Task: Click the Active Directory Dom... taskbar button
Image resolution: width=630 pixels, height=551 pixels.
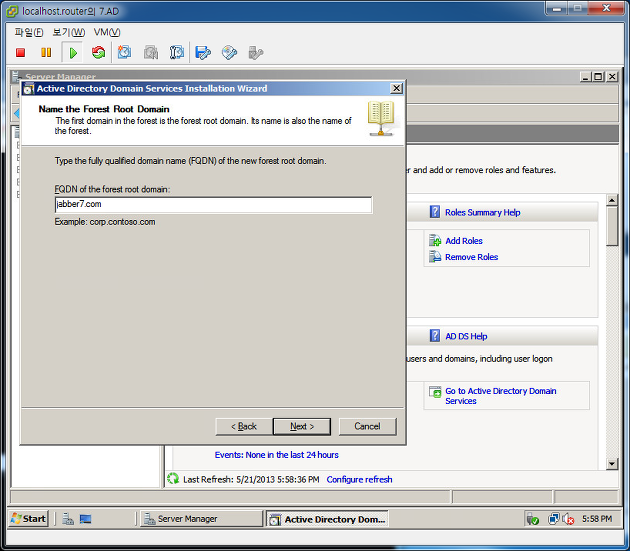Action: 327,519
